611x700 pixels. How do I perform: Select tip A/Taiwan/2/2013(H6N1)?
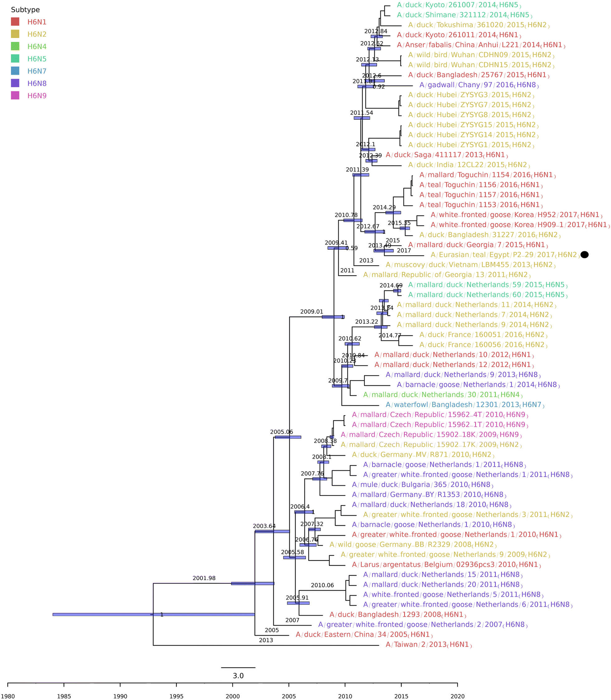[x=429, y=645]
